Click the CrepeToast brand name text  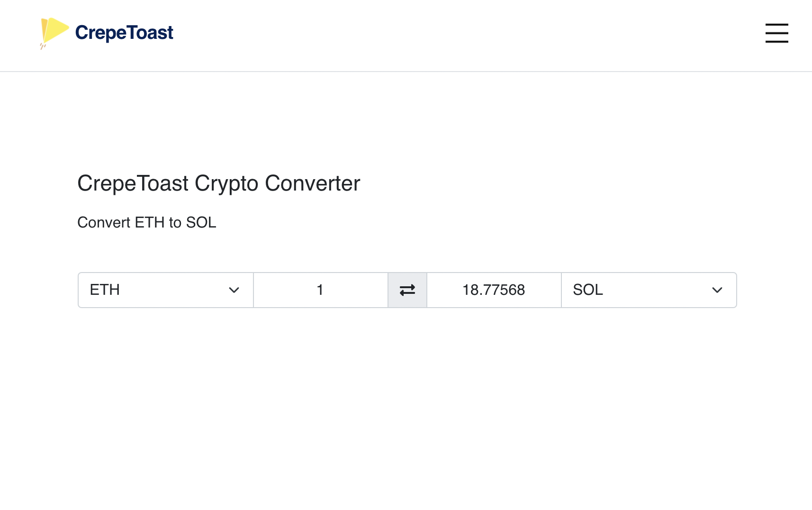pos(124,33)
